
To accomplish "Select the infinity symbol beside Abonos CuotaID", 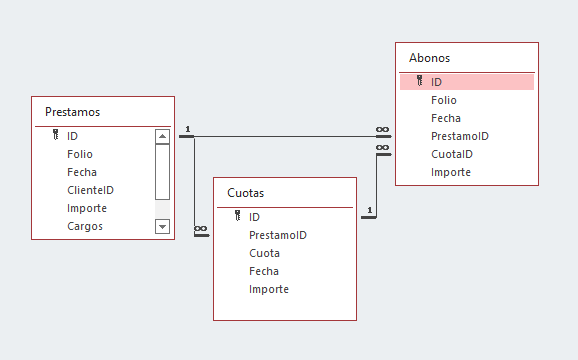I will [382, 147].
